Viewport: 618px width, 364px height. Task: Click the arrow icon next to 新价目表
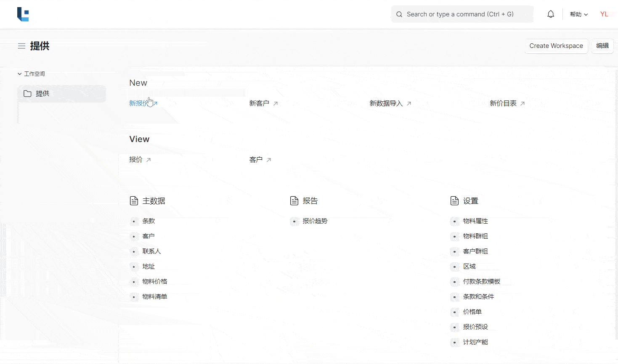(523, 103)
